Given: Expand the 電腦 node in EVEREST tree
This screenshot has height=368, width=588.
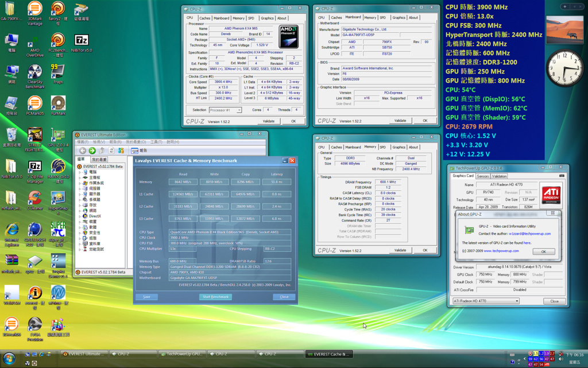Looking at the screenshot, I should click(79, 172).
